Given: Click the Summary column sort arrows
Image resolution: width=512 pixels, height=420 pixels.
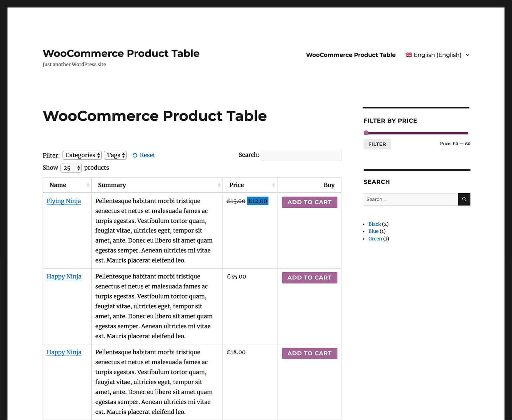Looking at the screenshot, I should 219,185.
